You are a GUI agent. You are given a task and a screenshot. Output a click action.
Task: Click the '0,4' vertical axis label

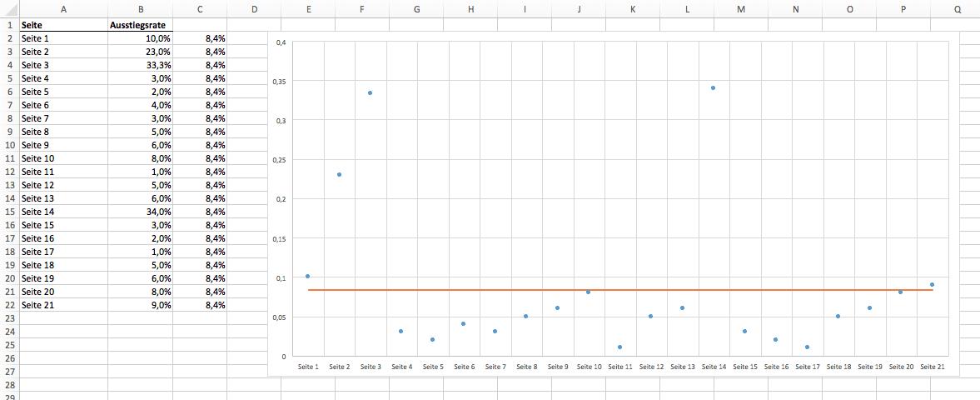(281, 42)
